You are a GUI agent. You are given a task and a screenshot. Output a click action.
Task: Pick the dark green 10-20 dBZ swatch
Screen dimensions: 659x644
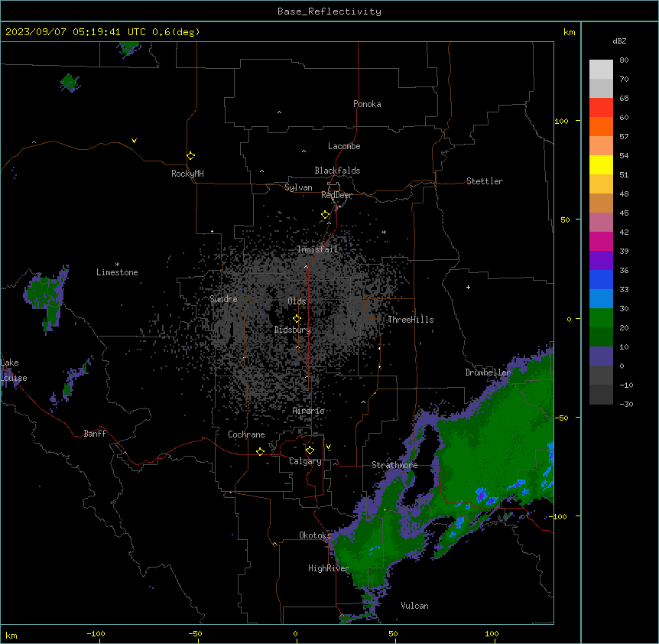(601, 337)
